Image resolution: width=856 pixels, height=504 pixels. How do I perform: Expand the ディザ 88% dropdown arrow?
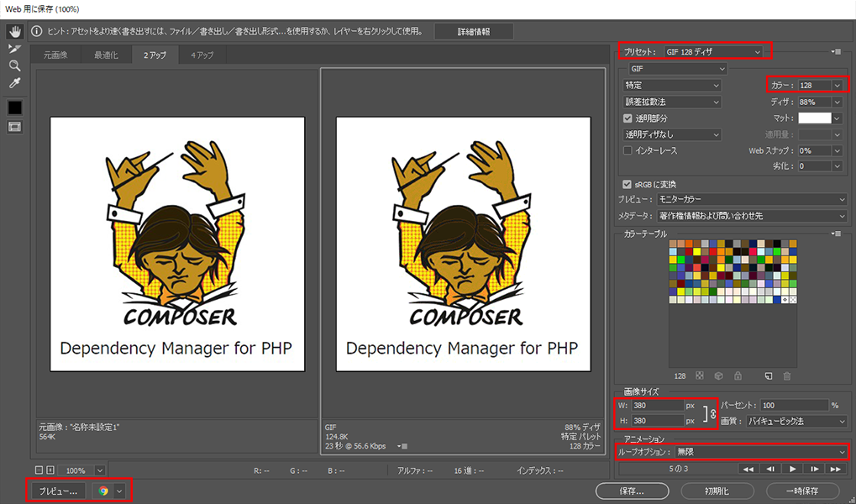837,102
